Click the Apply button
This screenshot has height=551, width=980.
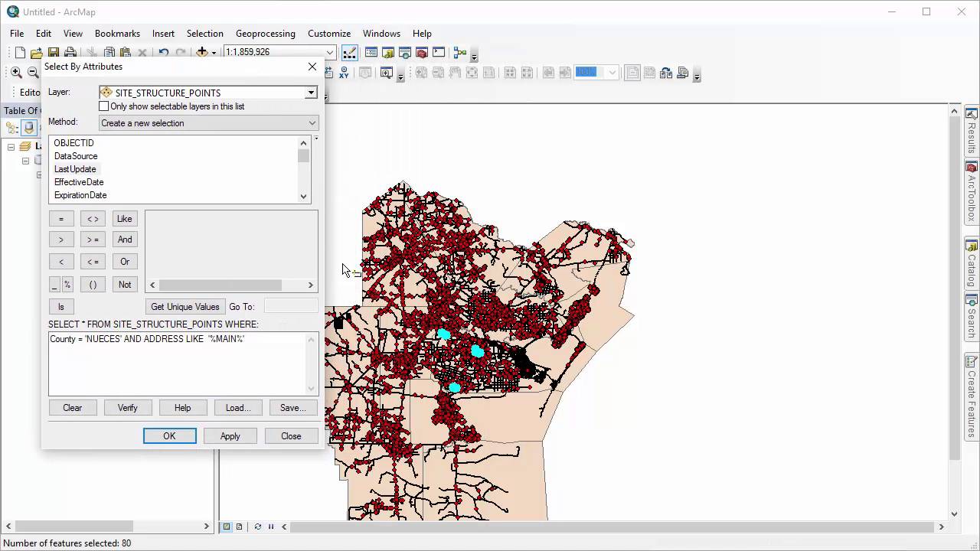[x=230, y=436]
